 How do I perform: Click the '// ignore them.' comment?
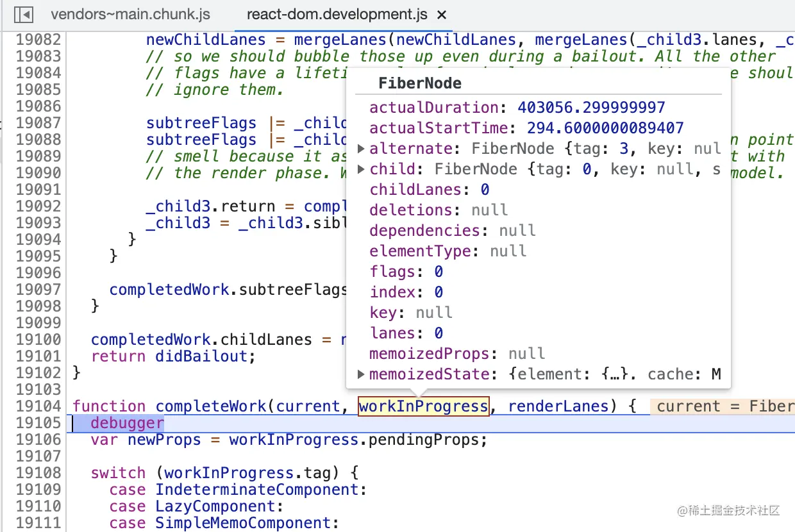pos(215,90)
